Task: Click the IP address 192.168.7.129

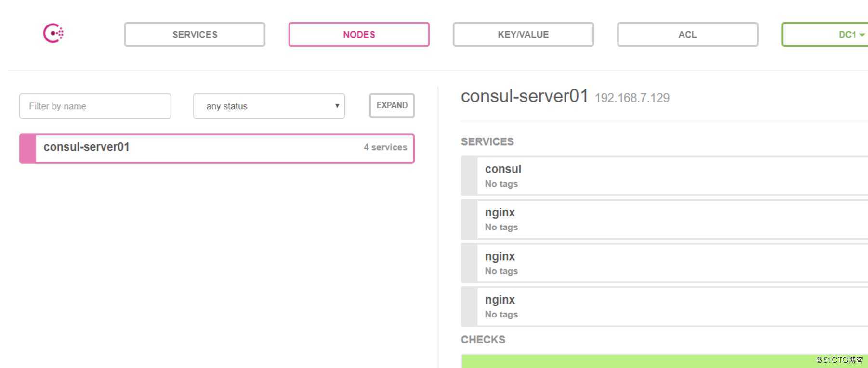Action: [632, 98]
